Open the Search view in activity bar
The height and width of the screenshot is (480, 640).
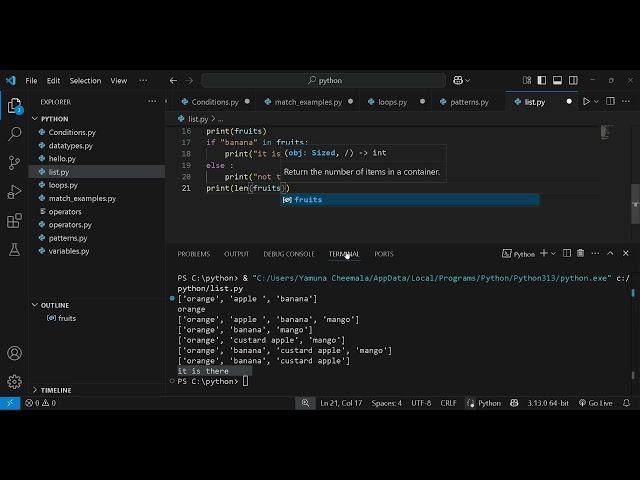[x=15, y=134]
